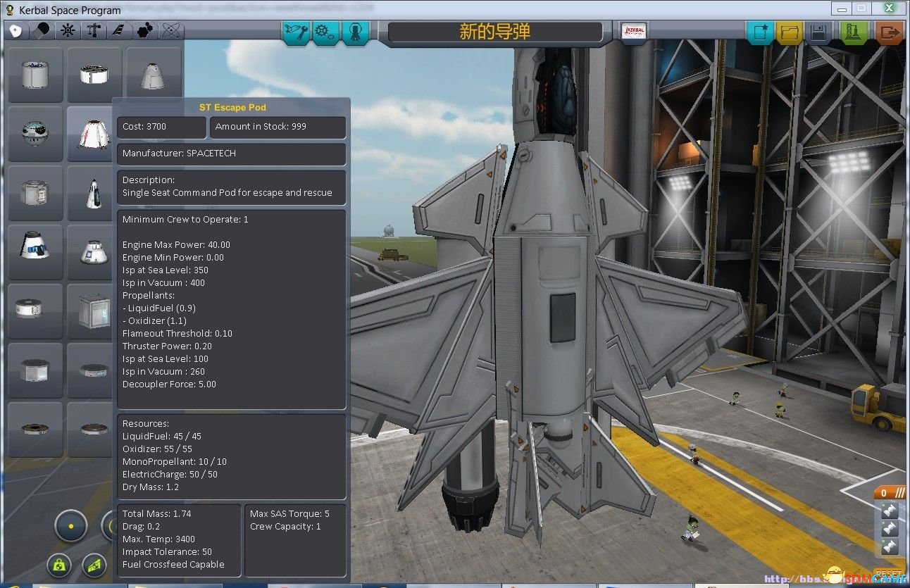Click the Amount in Stock: 999 box
Screen dimensions: 910x588
point(278,127)
